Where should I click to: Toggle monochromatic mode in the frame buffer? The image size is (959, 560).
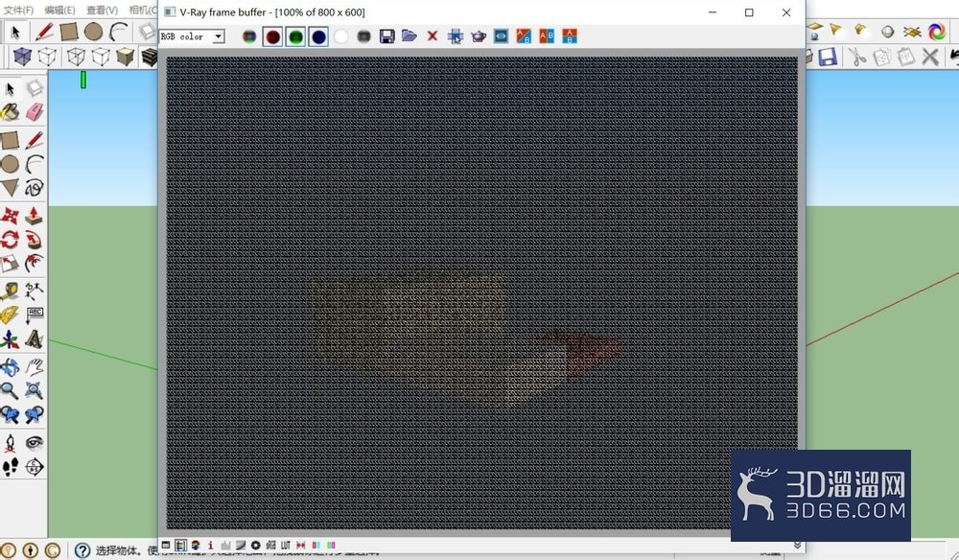(x=363, y=36)
